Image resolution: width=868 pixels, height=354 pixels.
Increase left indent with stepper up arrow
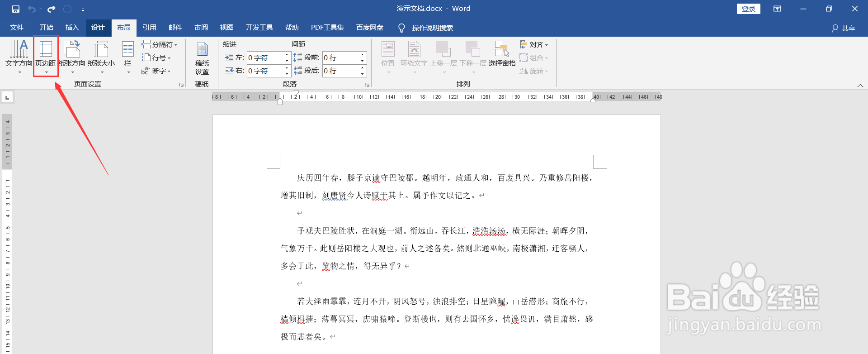[287, 55]
